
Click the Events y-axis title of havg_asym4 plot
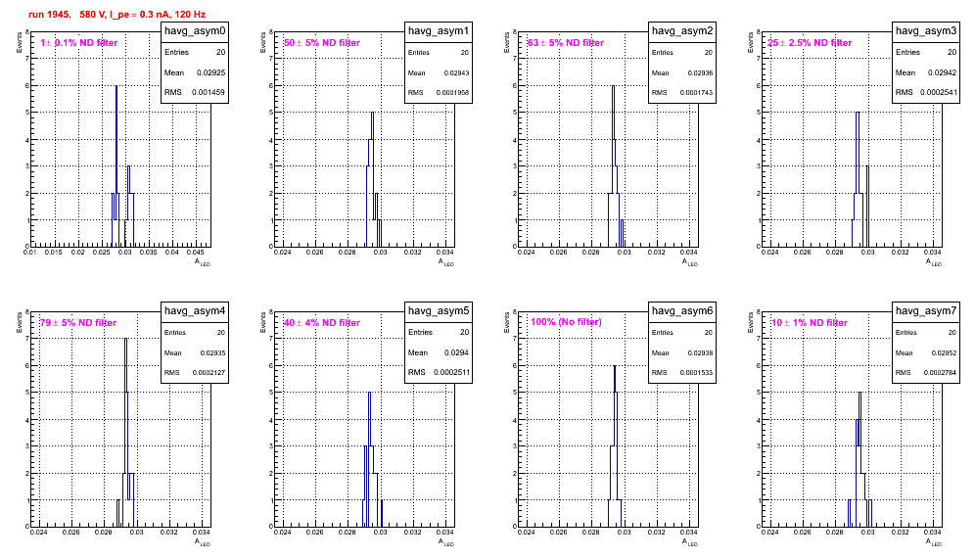tap(20, 323)
